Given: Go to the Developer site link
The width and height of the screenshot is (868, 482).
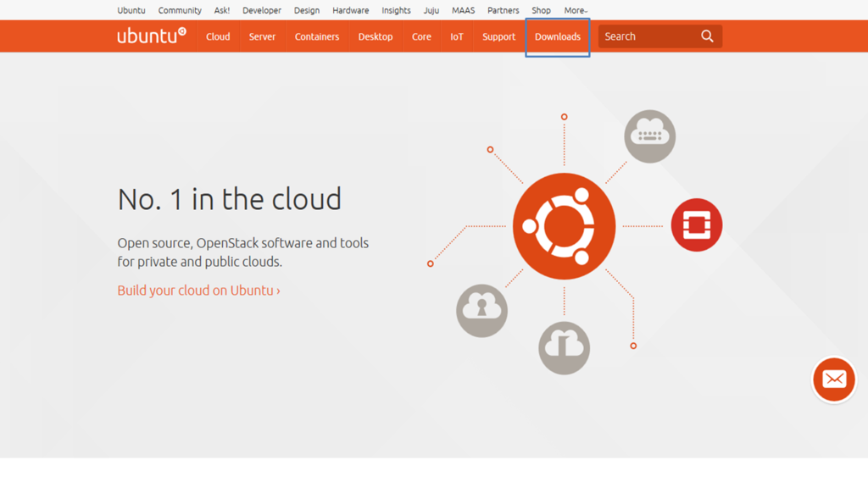Looking at the screenshot, I should coord(262,10).
